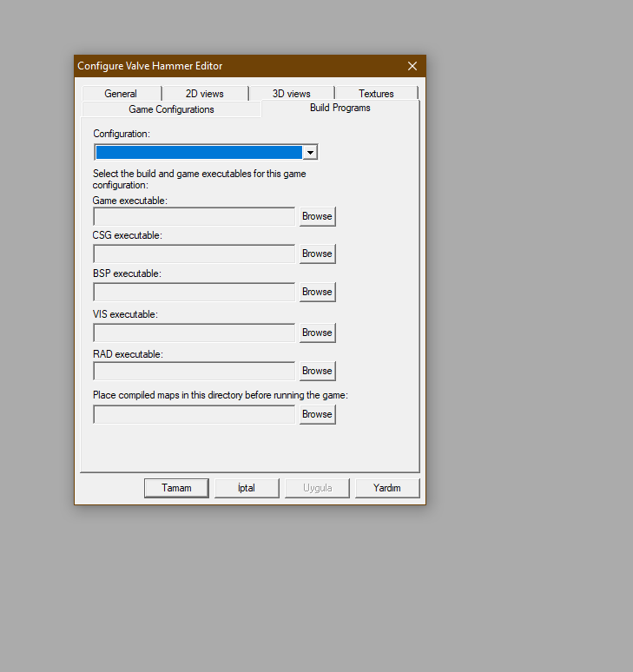Click the 'Select the build and game executables' text
This screenshot has height=672, width=633.
click(x=200, y=179)
